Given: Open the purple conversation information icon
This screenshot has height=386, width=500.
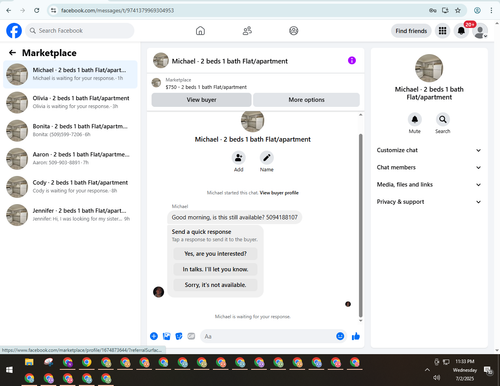Looking at the screenshot, I should tap(352, 60).
